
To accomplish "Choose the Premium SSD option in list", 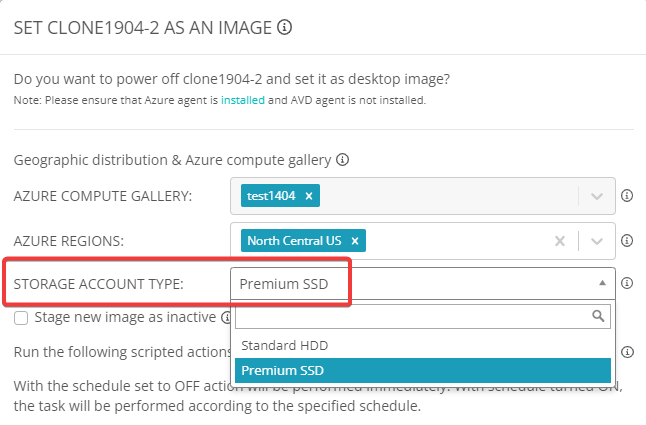I will click(x=282, y=370).
